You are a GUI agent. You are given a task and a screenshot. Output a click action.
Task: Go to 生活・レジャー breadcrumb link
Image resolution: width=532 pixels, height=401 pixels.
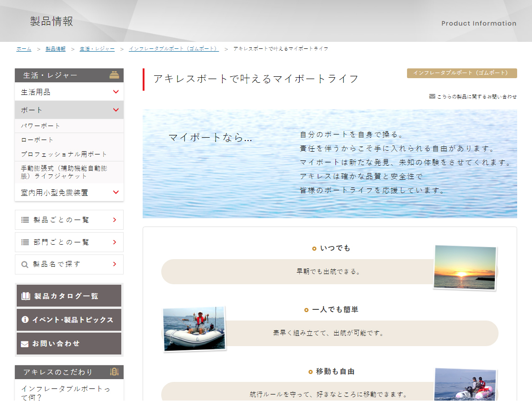pos(97,49)
